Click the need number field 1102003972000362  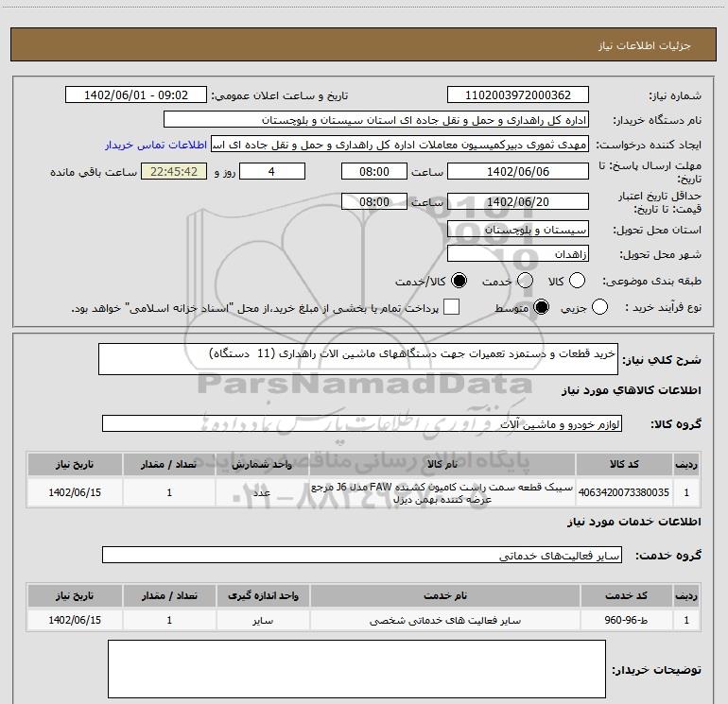coord(518,95)
